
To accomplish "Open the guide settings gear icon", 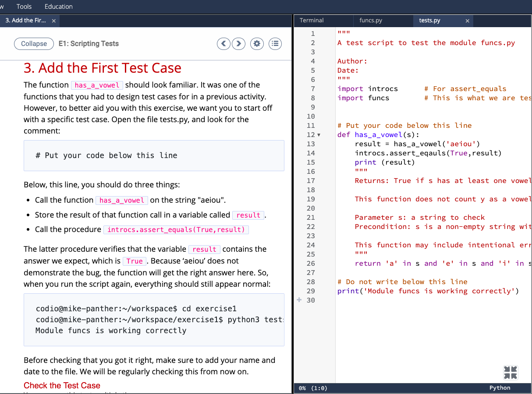I will tap(256, 43).
